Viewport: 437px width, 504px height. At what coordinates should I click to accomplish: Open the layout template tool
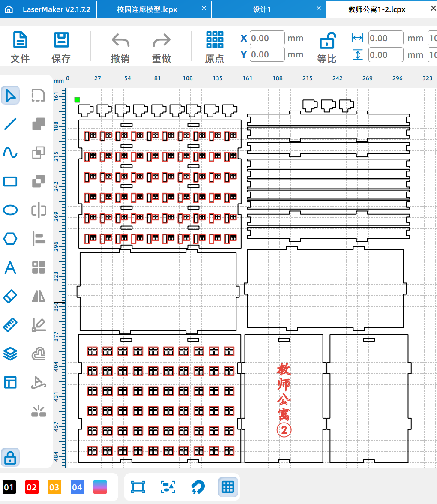click(10, 382)
